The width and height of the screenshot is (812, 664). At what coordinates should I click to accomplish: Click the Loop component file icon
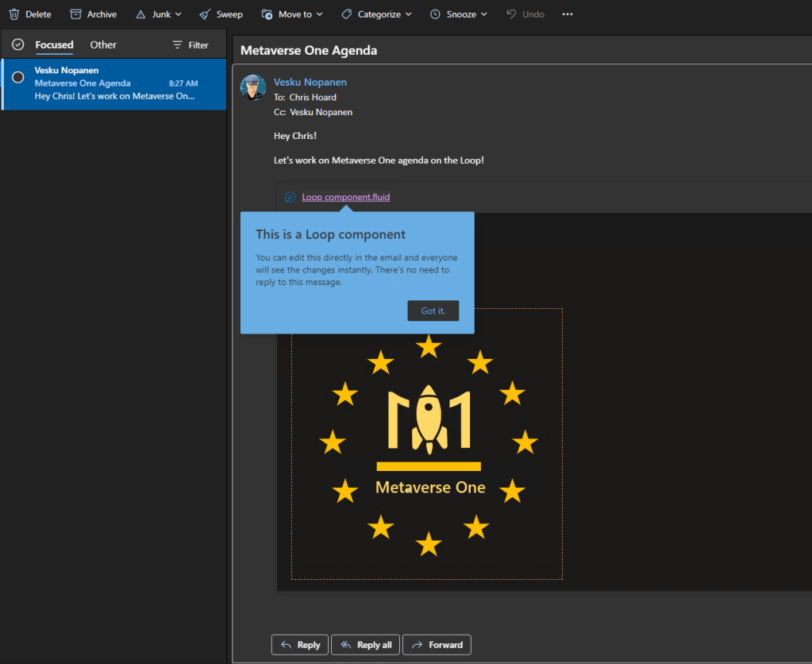click(x=291, y=197)
